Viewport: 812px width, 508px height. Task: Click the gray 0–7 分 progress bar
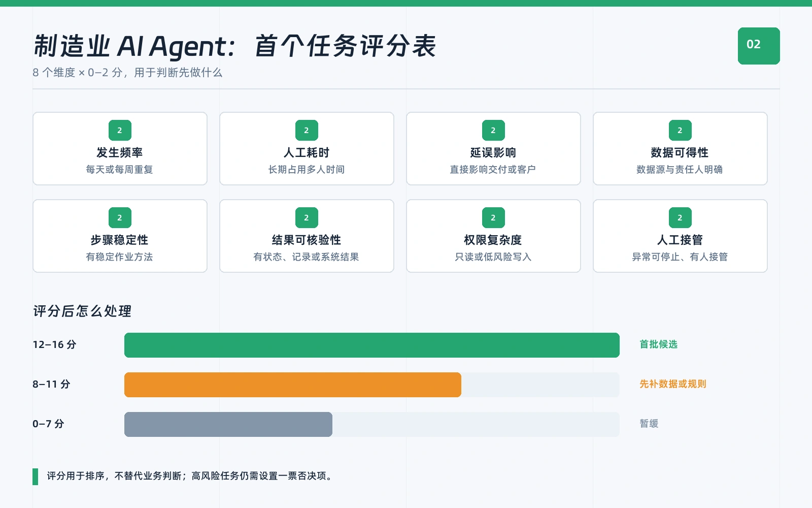228,425
